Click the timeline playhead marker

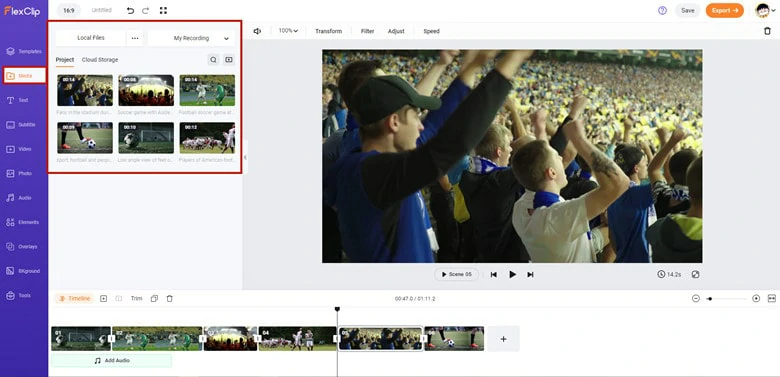point(337,309)
